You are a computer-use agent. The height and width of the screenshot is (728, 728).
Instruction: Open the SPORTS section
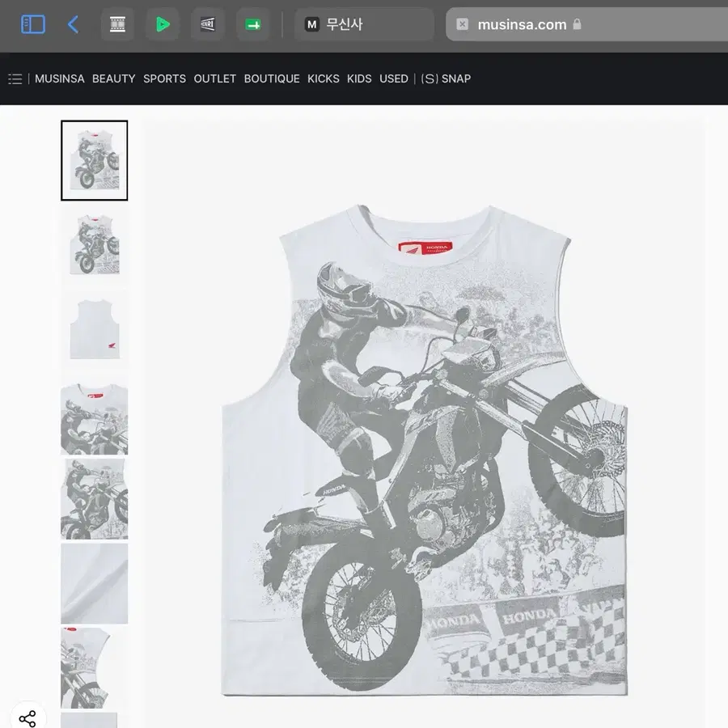click(164, 79)
